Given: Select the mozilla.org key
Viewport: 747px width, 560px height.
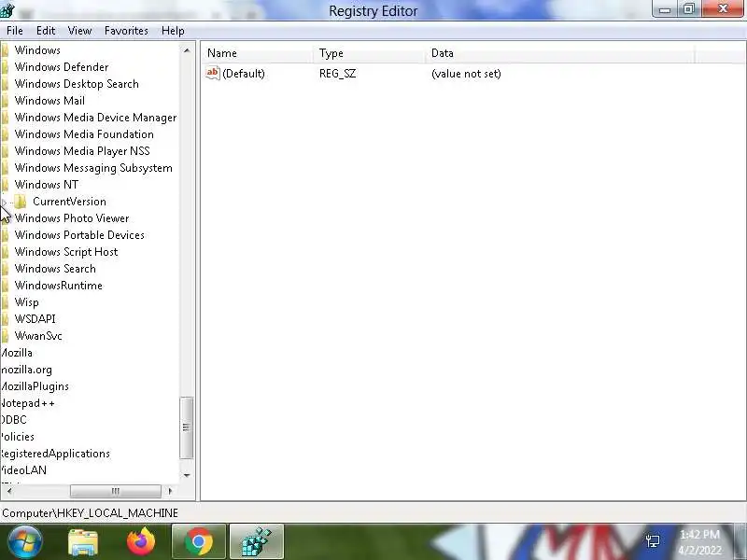Looking at the screenshot, I should point(26,370).
